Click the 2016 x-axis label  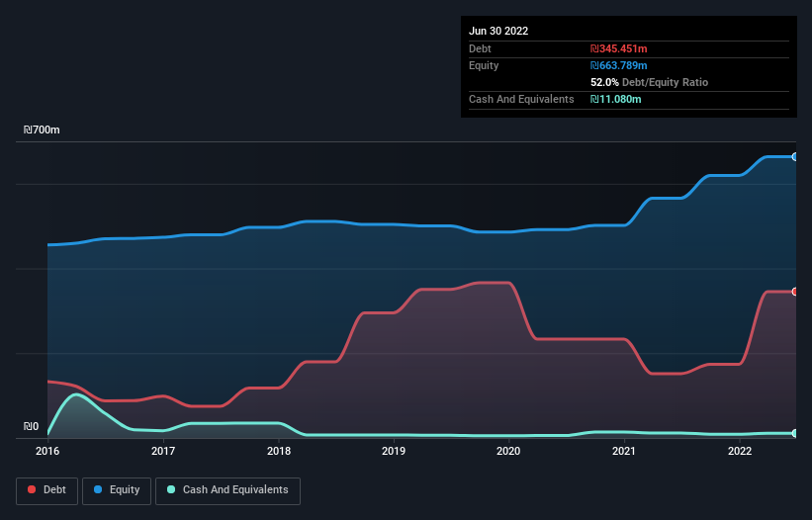click(x=47, y=451)
